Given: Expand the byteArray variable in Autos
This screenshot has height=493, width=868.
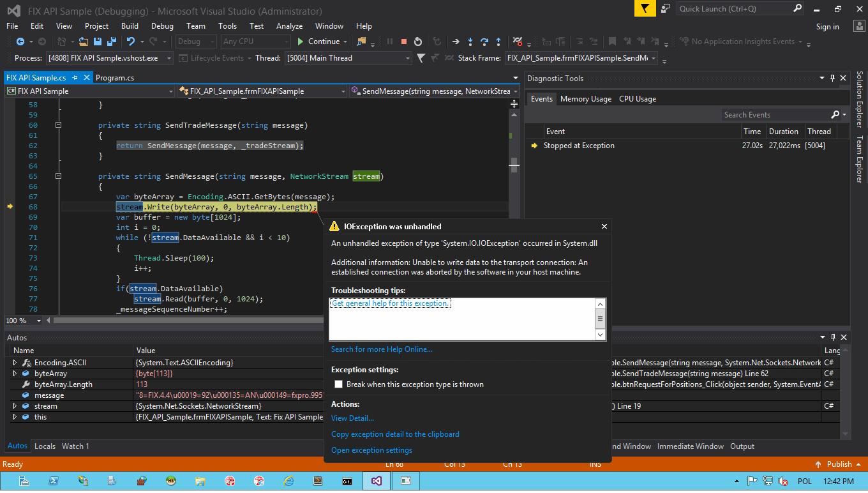Looking at the screenshot, I should pos(15,374).
